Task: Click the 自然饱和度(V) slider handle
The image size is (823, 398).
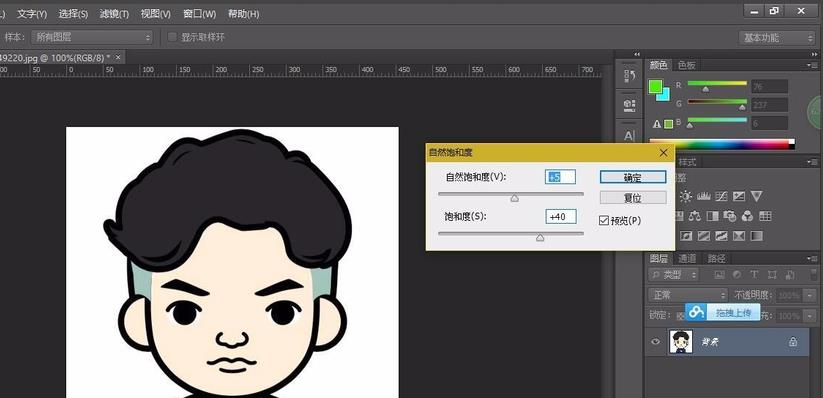Action: pyautogui.click(x=515, y=198)
